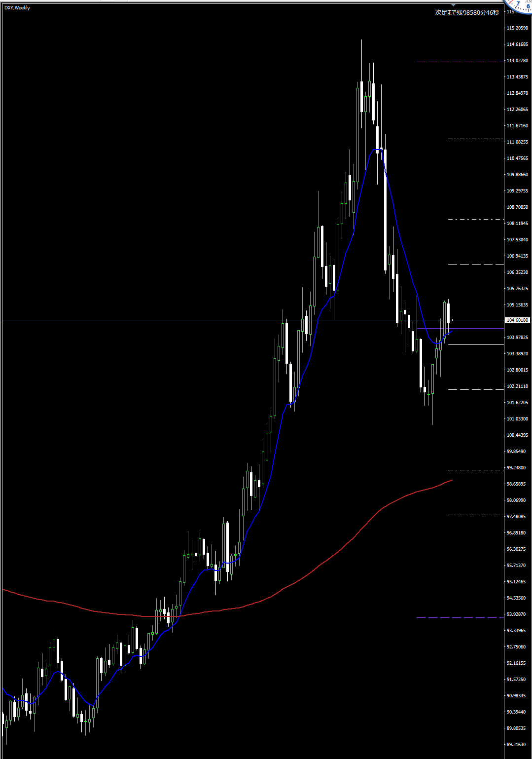Click price scale value 96.89180
The image size is (532, 759).
coord(516,533)
